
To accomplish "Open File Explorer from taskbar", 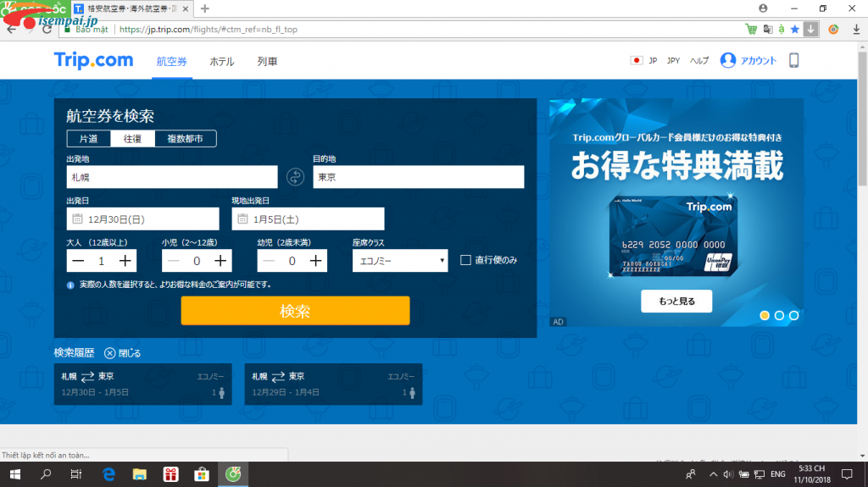I will [x=140, y=474].
